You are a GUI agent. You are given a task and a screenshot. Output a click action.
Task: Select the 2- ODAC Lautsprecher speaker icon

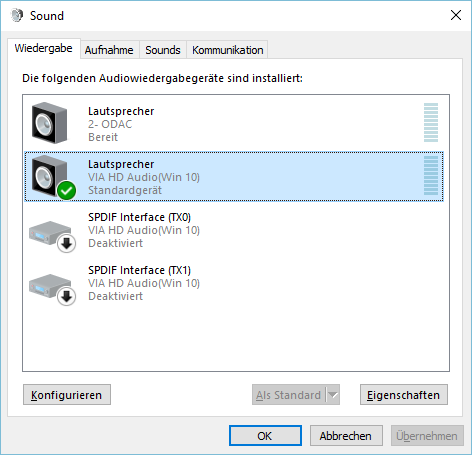click(49, 123)
